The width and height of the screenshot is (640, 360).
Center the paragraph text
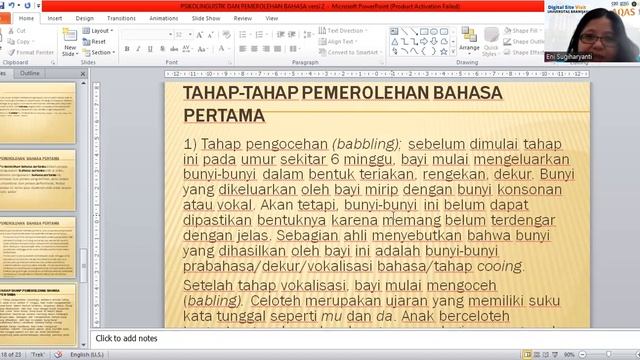[x=254, y=49]
